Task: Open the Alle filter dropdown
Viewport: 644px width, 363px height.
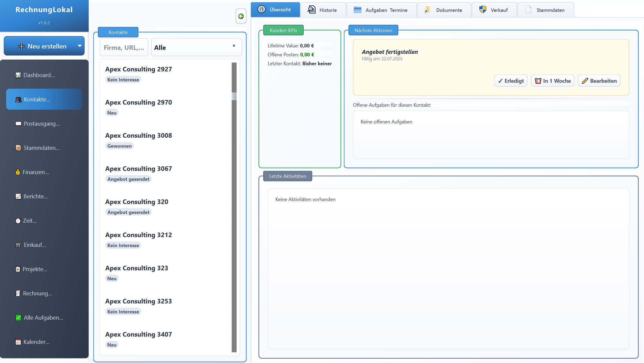Action: pos(196,47)
